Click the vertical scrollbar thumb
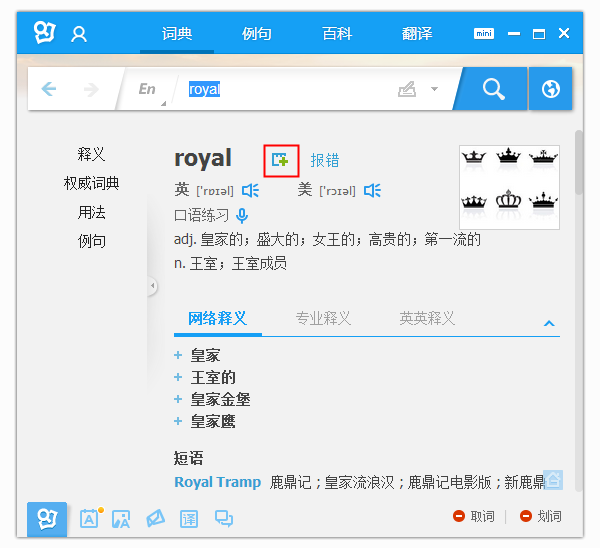Viewport: 600px width, 548px height. [579, 163]
